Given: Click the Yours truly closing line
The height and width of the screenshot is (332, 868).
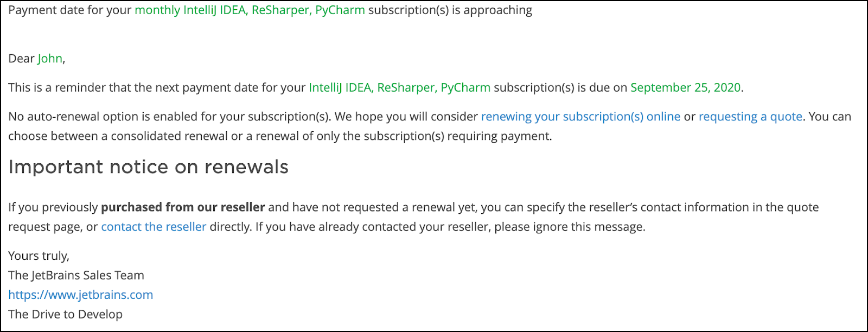Looking at the screenshot, I should coord(39,256).
